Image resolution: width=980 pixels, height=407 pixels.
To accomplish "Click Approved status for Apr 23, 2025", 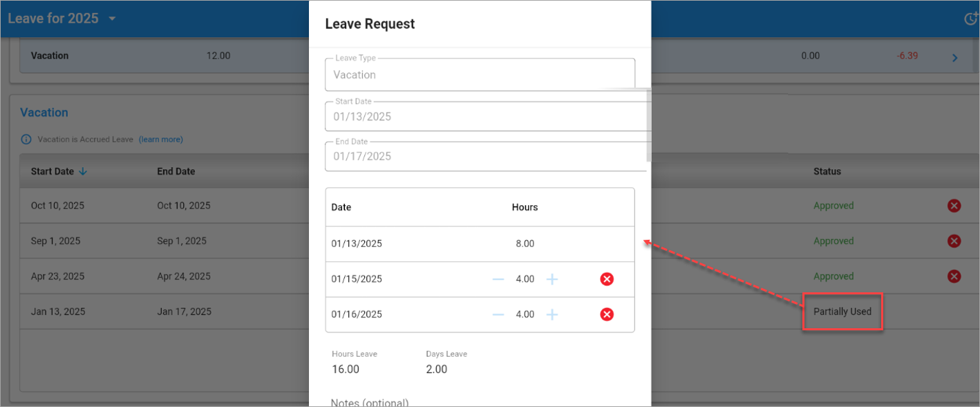I will 833,276.
